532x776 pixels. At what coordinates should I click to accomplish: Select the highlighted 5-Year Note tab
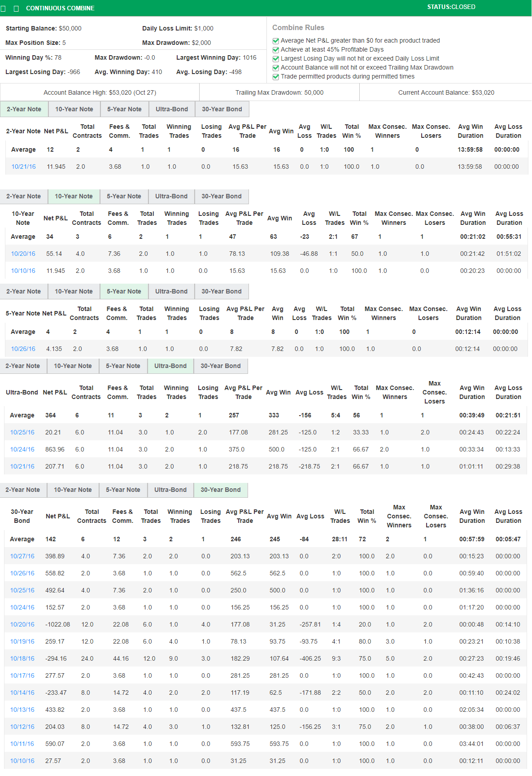[x=124, y=291]
